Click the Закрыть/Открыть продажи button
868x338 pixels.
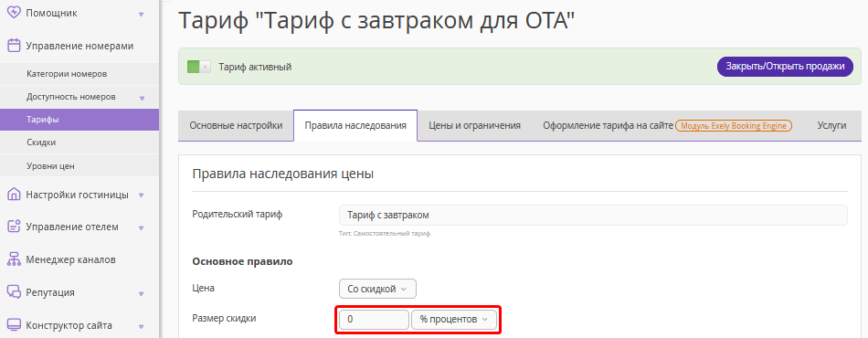click(x=786, y=67)
